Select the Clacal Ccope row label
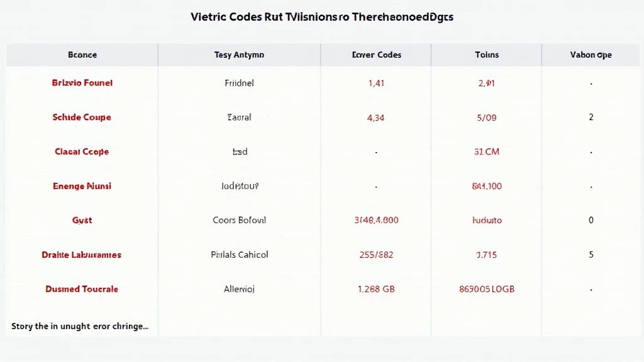Screen dimensions: 644x362 82,151
